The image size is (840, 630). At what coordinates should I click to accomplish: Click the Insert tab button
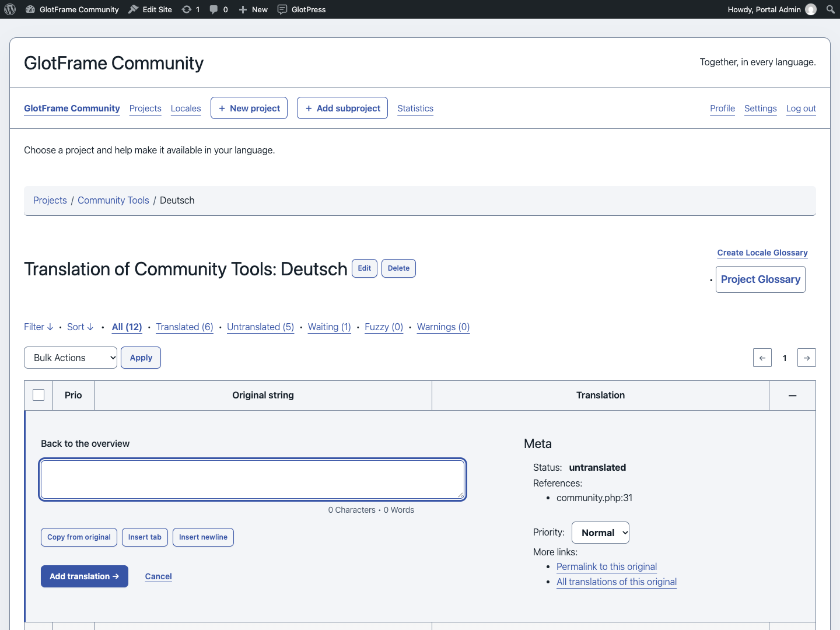tap(145, 537)
